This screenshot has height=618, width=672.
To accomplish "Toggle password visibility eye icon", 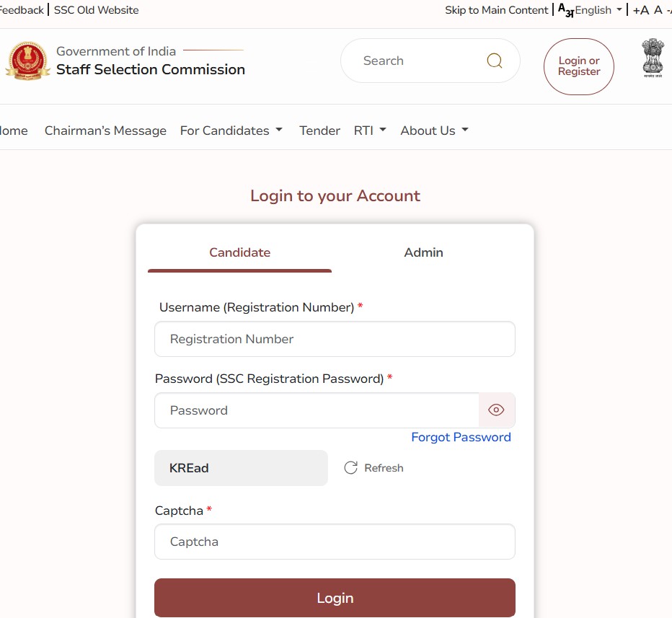I will click(496, 410).
